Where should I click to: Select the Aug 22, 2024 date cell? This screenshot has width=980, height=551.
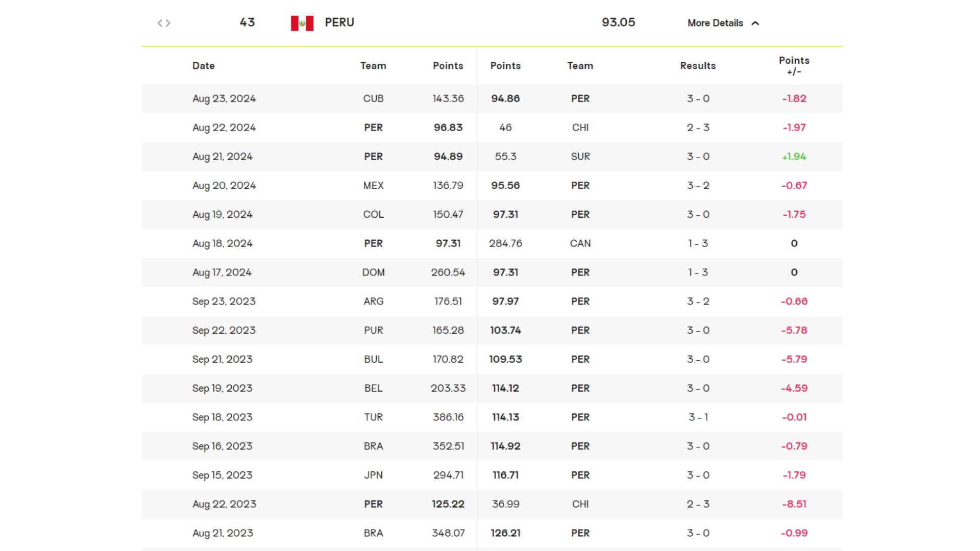coord(224,128)
